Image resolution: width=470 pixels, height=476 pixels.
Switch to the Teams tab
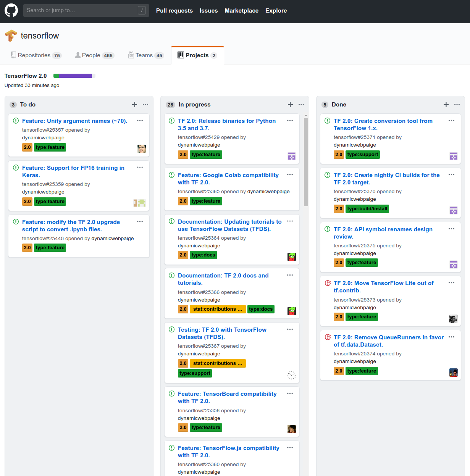[146, 55]
